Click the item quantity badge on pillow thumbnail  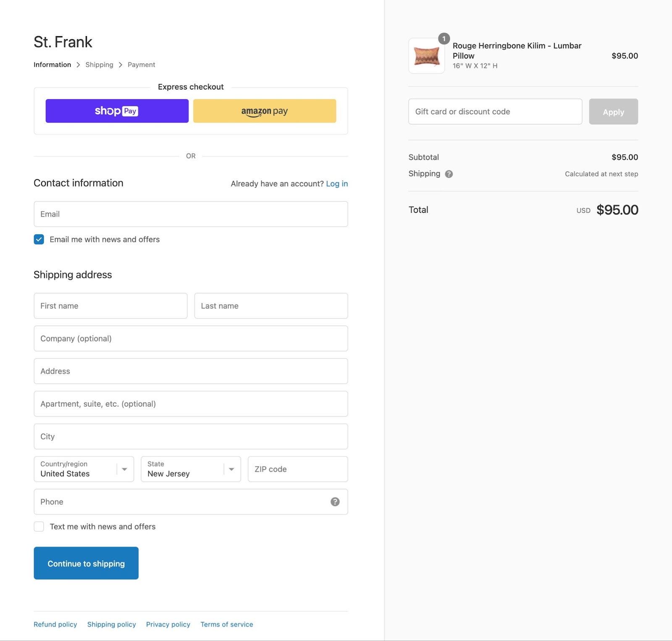[x=444, y=39]
